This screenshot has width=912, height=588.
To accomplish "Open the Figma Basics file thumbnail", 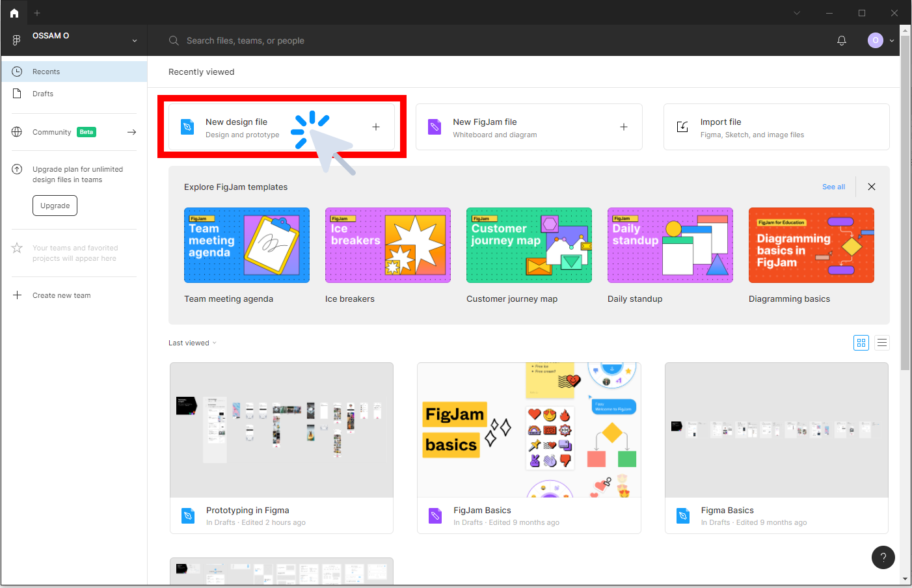I will [x=777, y=430].
